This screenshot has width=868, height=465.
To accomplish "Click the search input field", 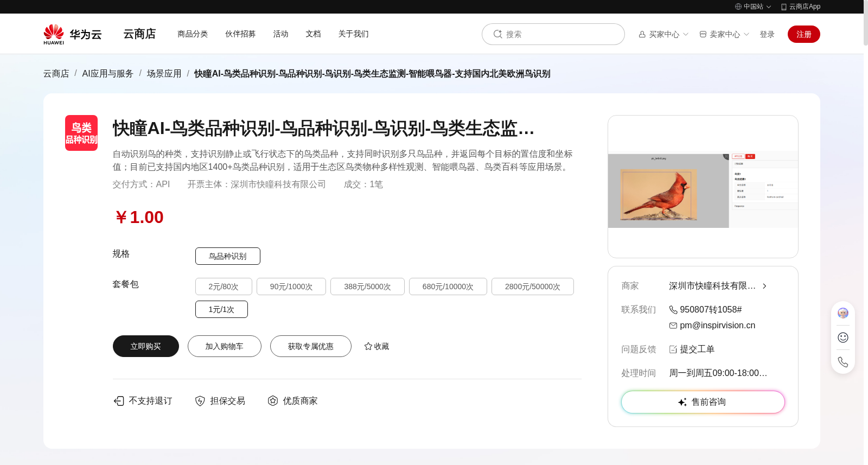I will [553, 34].
